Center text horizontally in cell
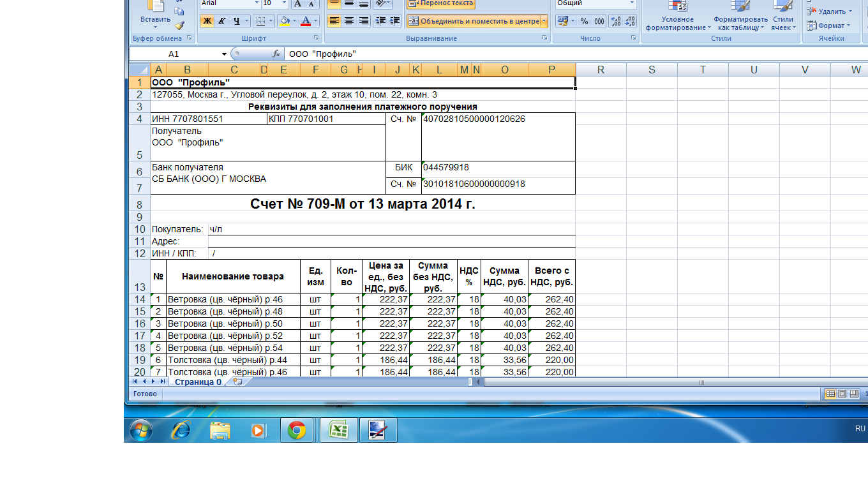868x490 pixels. 348,21
